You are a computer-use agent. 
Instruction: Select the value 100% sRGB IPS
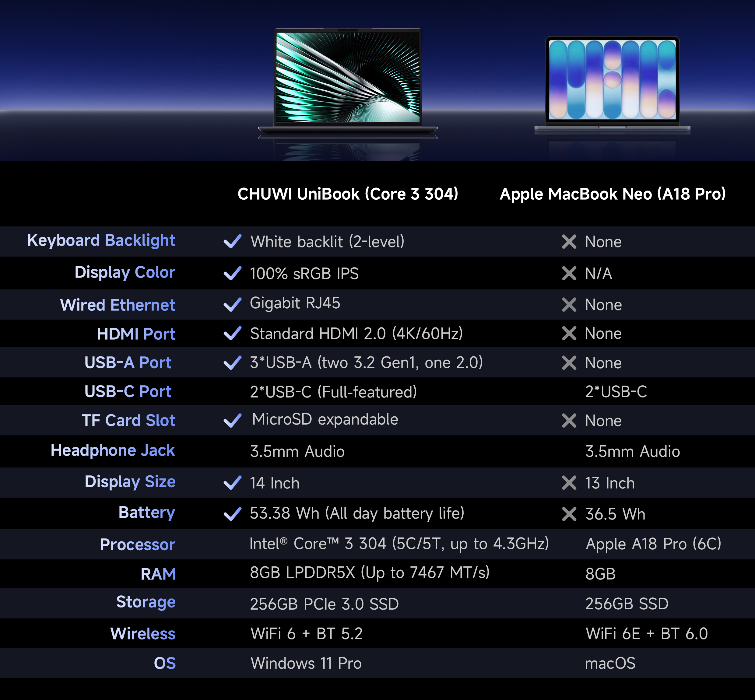(x=304, y=274)
